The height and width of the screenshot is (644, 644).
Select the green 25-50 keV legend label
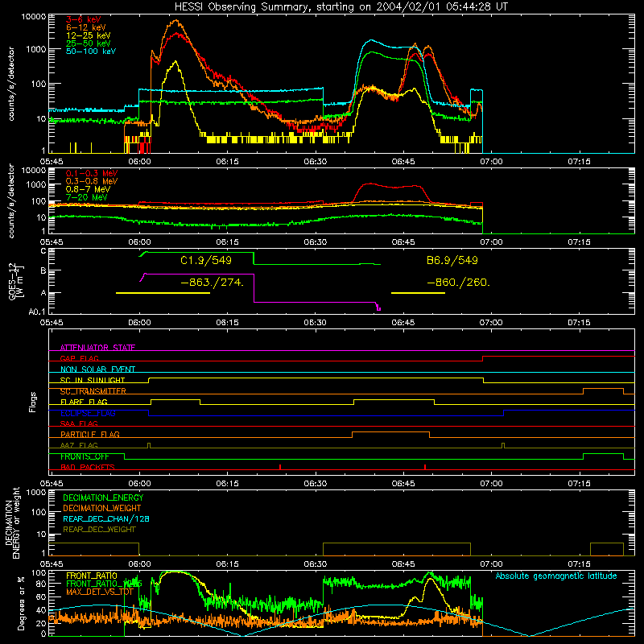(x=89, y=43)
